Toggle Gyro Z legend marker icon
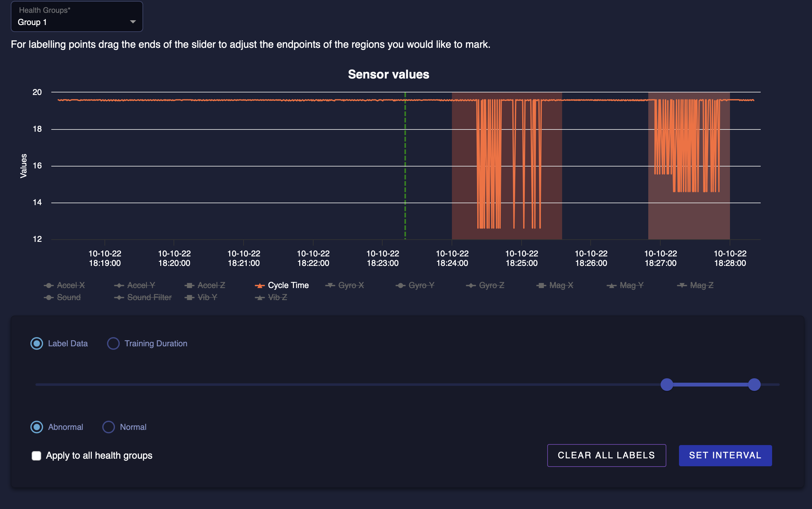 [x=471, y=286]
